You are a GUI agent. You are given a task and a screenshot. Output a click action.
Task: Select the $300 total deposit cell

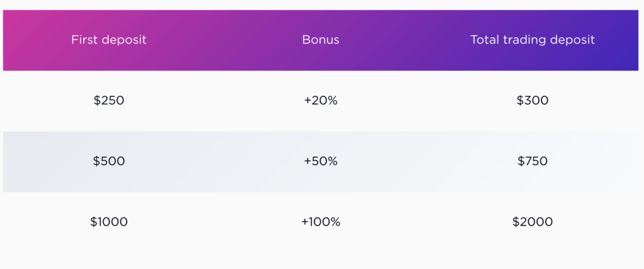coord(533,100)
